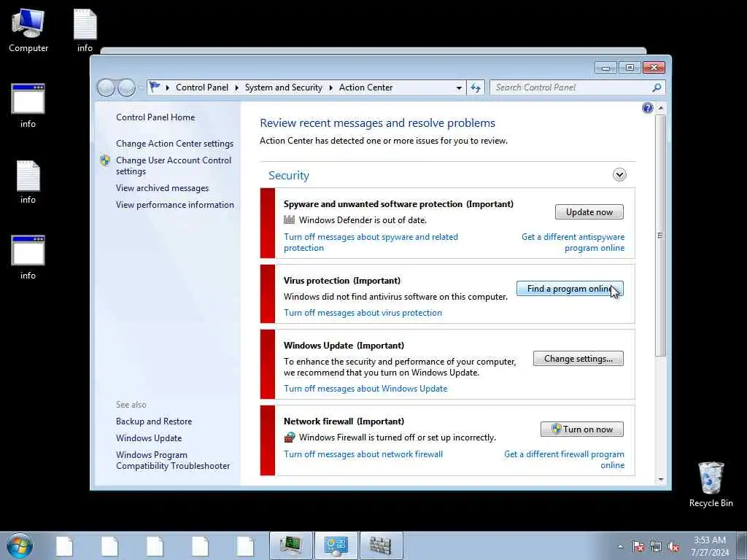
Task: Open View performance information link
Action: (x=175, y=205)
